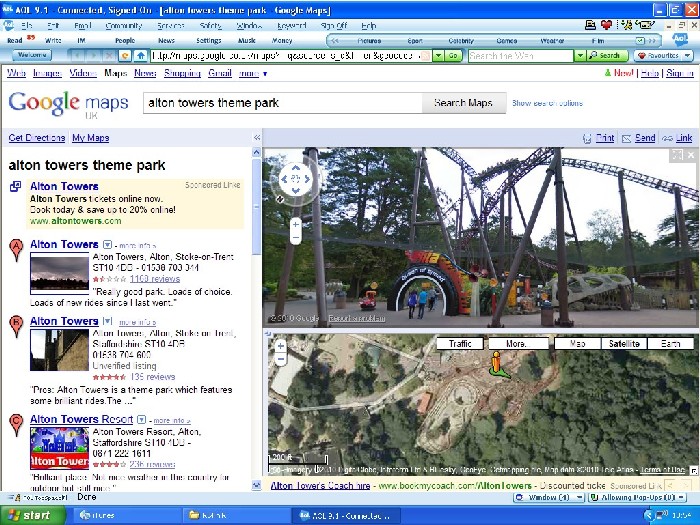Click the printer icon next to Print

pos(587,138)
